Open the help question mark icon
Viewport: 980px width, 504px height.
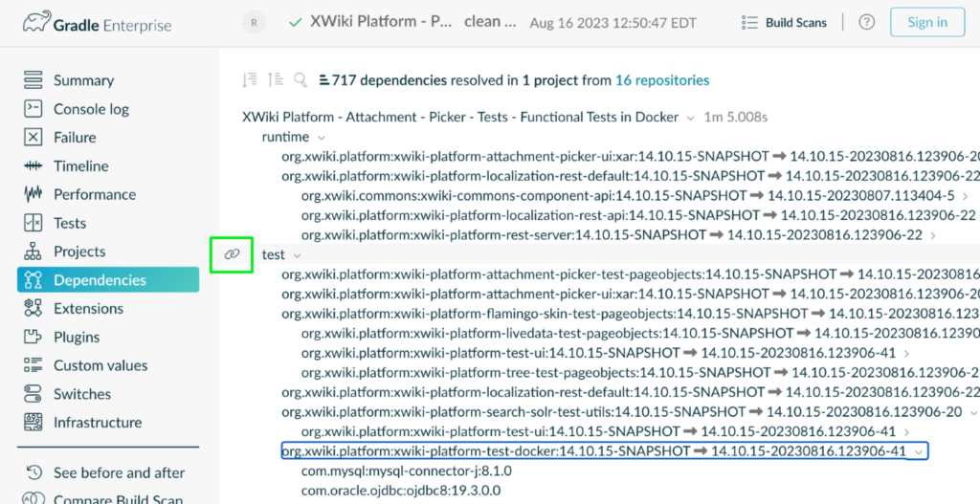click(x=866, y=23)
